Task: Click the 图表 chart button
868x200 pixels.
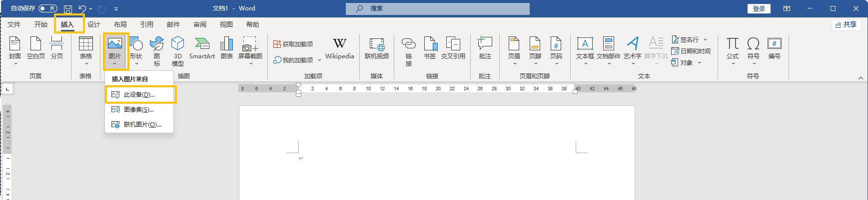Action: pos(227,48)
